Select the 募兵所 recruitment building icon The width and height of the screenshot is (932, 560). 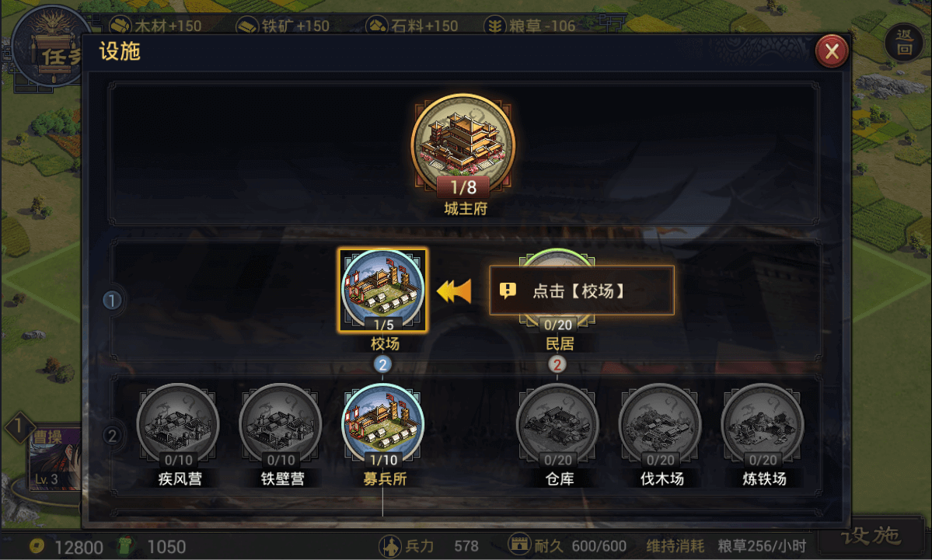point(382,425)
